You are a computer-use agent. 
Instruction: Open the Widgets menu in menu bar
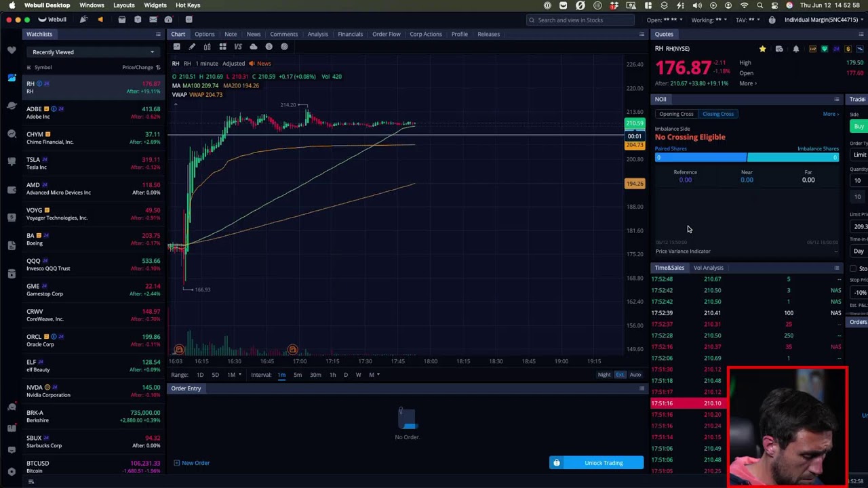click(x=155, y=5)
